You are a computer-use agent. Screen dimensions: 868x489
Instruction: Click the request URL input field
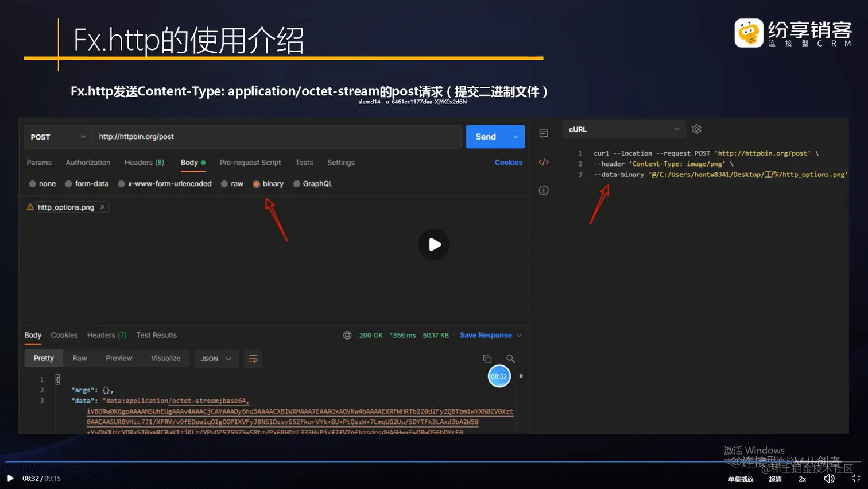coord(277,137)
